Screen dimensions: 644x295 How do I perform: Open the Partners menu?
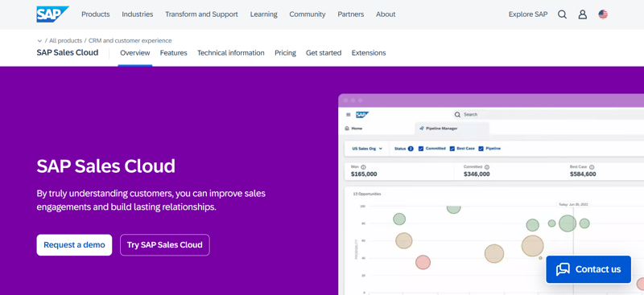click(x=351, y=14)
